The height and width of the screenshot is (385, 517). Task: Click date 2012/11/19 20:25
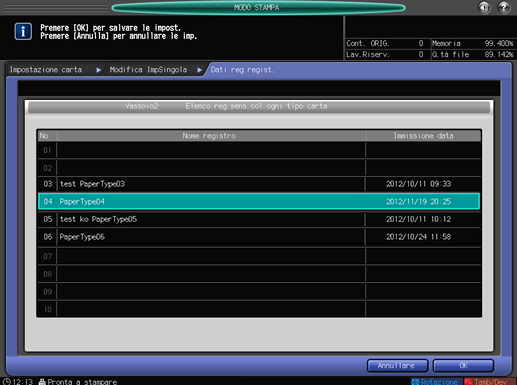point(418,201)
